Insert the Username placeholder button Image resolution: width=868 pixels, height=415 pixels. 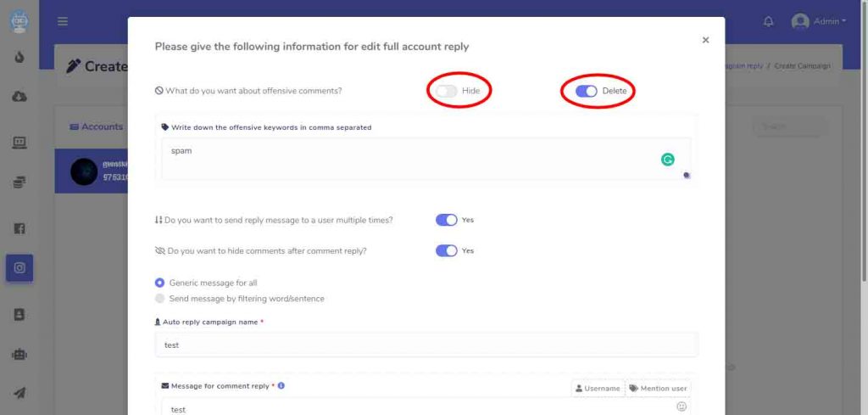tap(598, 389)
